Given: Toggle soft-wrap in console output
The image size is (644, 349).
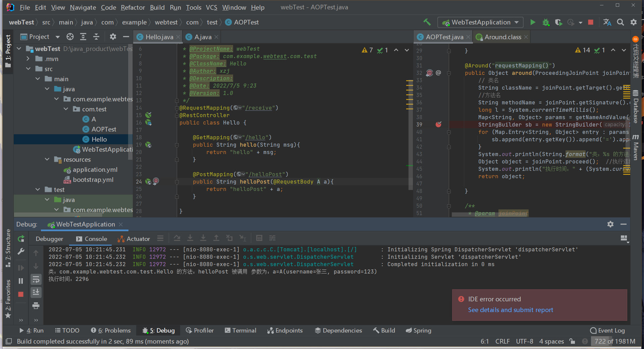Looking at the screenshot, I should (36, 279).
